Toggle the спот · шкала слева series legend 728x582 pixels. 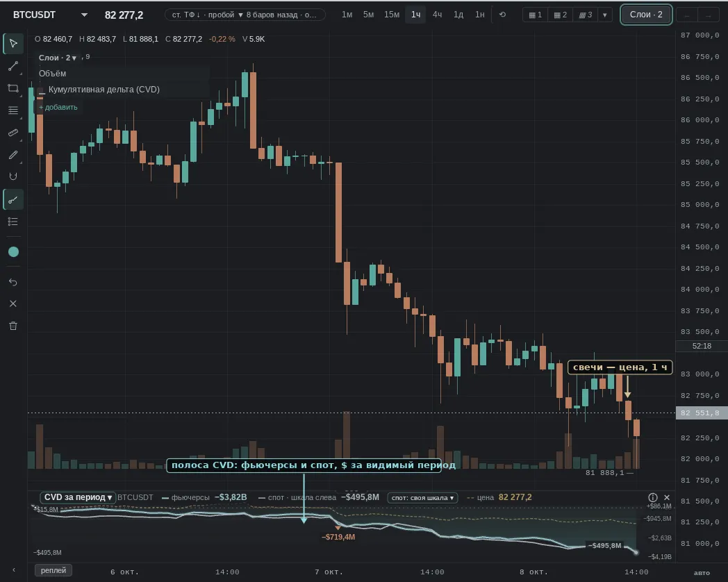point(297,497)
